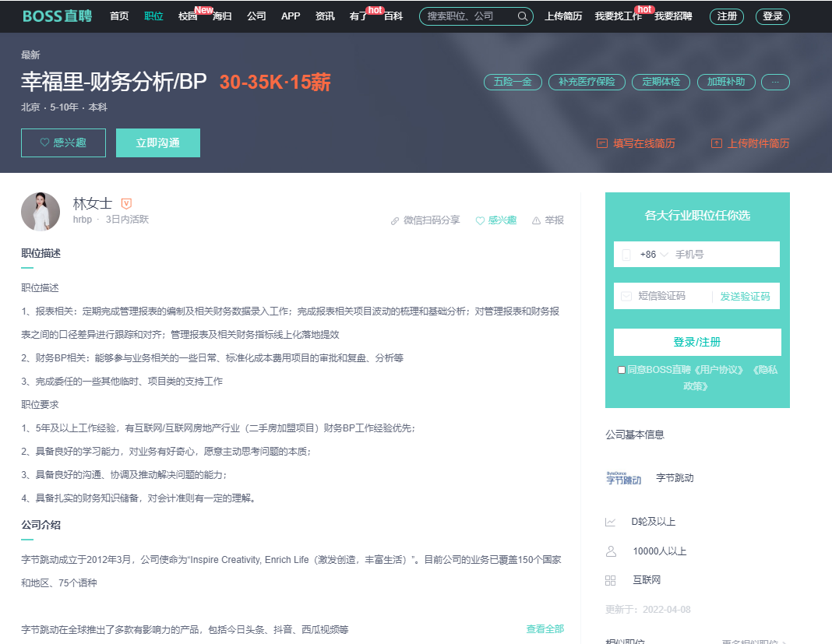
Task: Click the 微信扫码分享 text
Action: (x=432, y=220)
